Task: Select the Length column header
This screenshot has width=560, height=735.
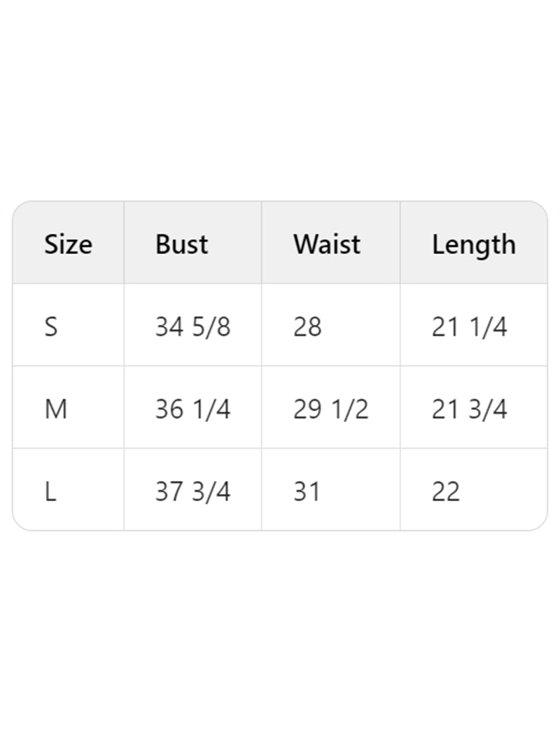Action: 473,245
